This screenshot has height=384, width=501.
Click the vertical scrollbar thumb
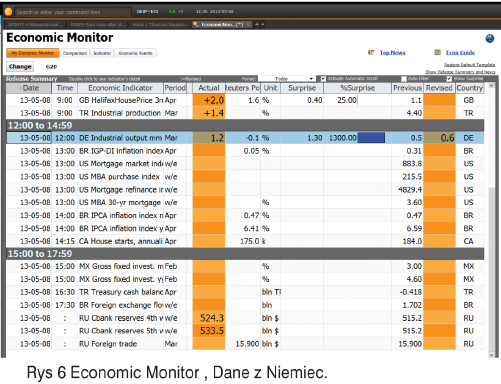491,269
